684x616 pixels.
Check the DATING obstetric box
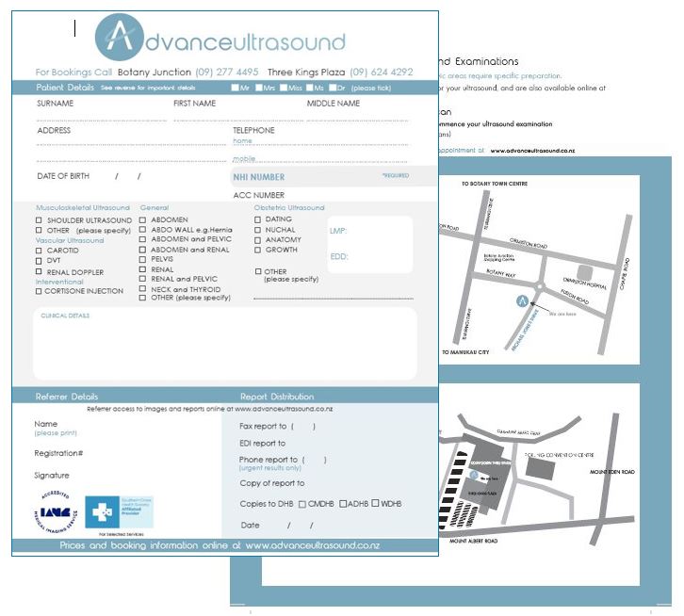(257, 219)
